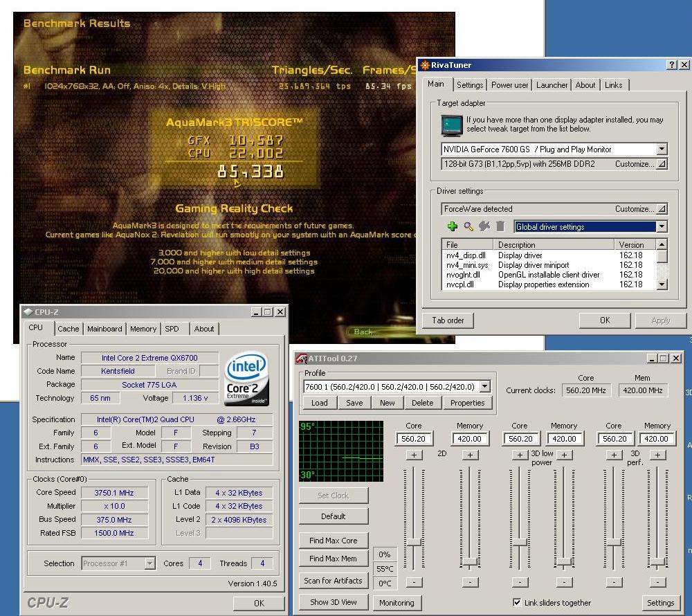Click the trash delete icon in RivaTuner
Viewport: 692px width, 616px height.
(x=500, y=226)
